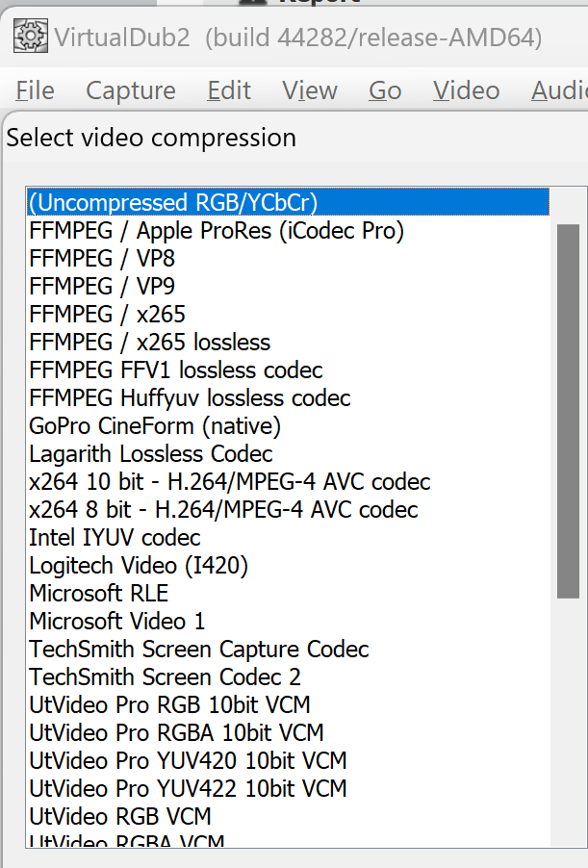This screenshot has width=588, height=868.
Task: Choose Microsoft Video 1 codec
Action: pos(117,622)
